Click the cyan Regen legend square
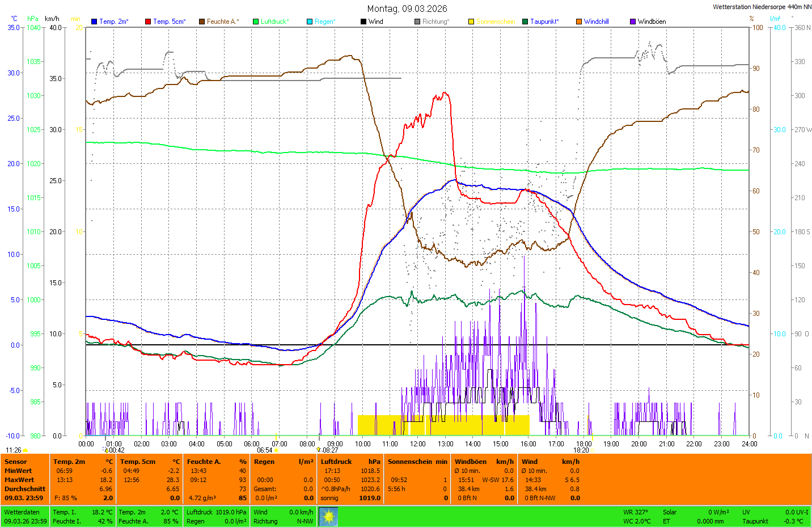812x528 pixels. [310, 22]
